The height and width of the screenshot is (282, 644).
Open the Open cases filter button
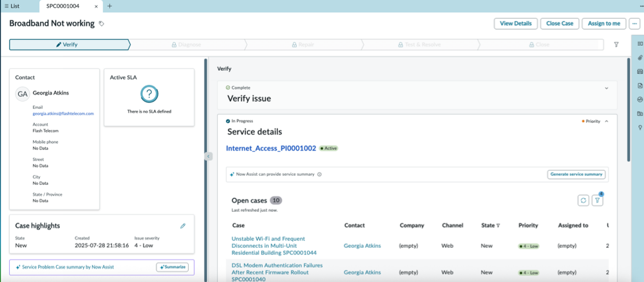pos(598,200)
